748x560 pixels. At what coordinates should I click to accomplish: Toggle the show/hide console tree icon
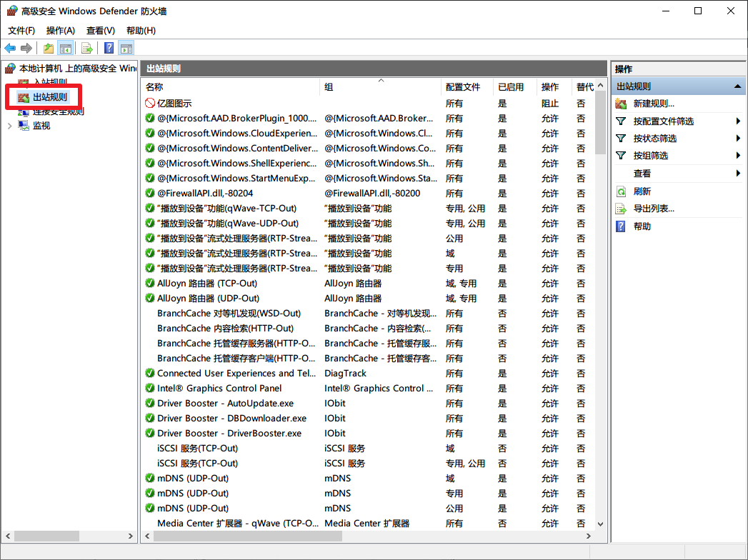[x=65, y=48]
